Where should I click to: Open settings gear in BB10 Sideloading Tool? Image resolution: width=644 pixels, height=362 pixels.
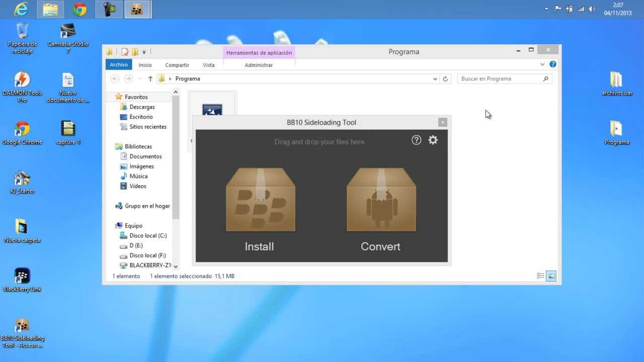433,140
